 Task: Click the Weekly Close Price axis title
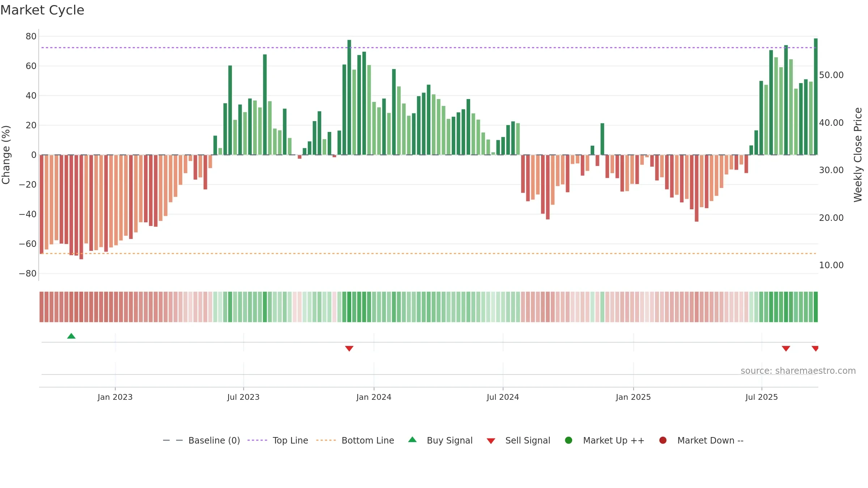click(858, 155)
